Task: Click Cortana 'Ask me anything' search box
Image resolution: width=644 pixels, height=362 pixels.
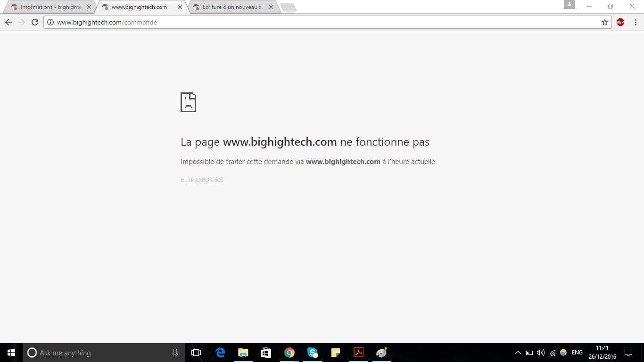Action: click(104, 353)
